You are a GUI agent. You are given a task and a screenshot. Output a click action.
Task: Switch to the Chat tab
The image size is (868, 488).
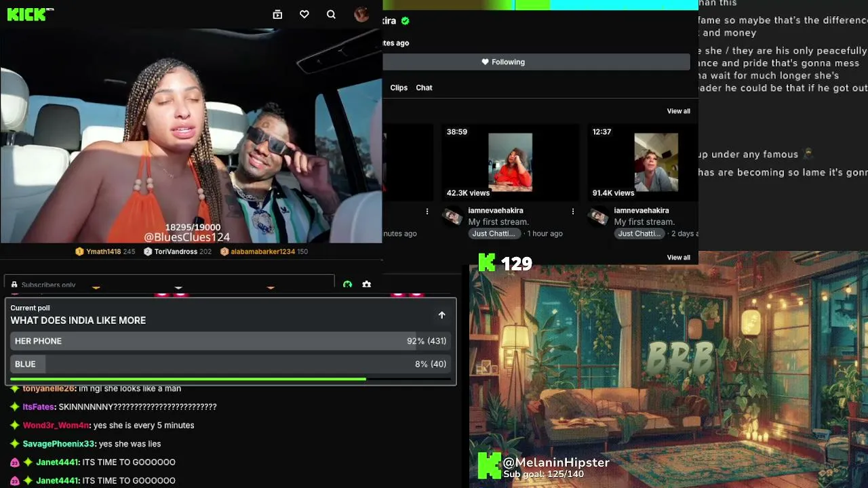tap(424, 87)
